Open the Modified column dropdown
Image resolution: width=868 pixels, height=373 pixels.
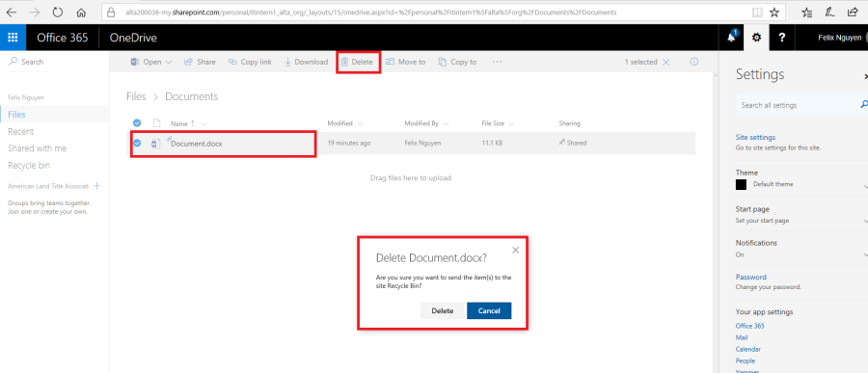click(x=361, y=123)
